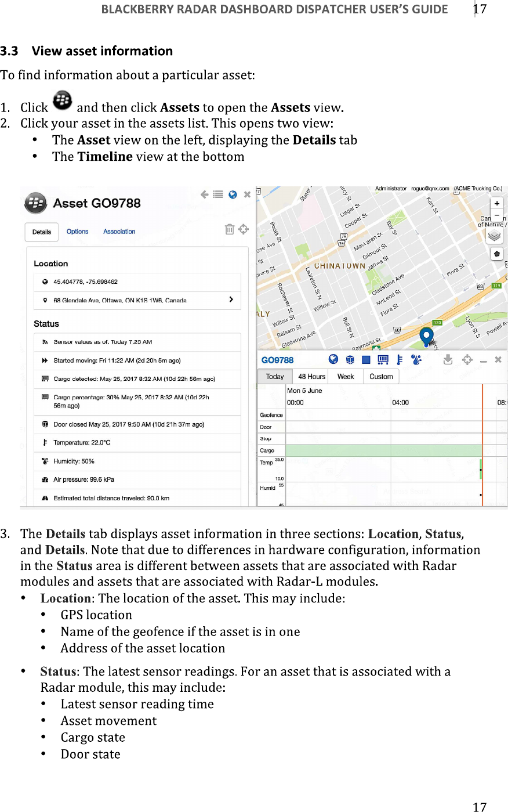Viewport: 508px width, 812px height.
Task: Click the Cargo percentage 30% row
Action: 137,402
